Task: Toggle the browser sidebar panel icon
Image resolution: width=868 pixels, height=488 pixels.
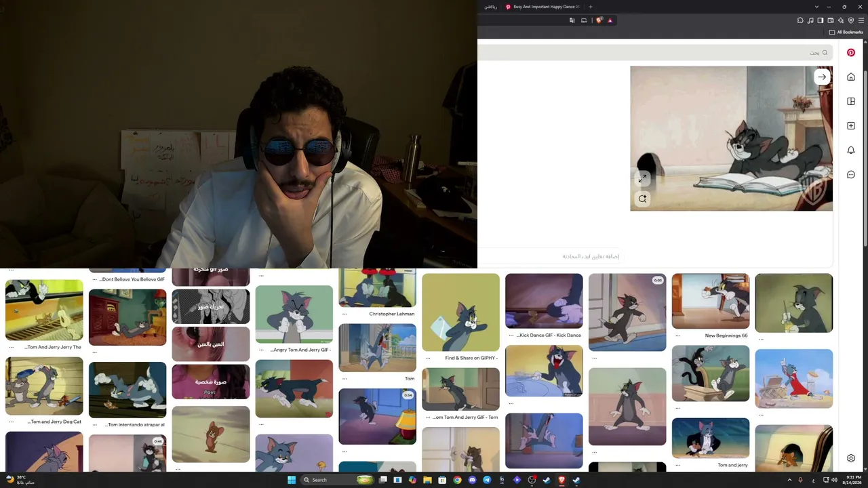Action: (x=821, y=20)
